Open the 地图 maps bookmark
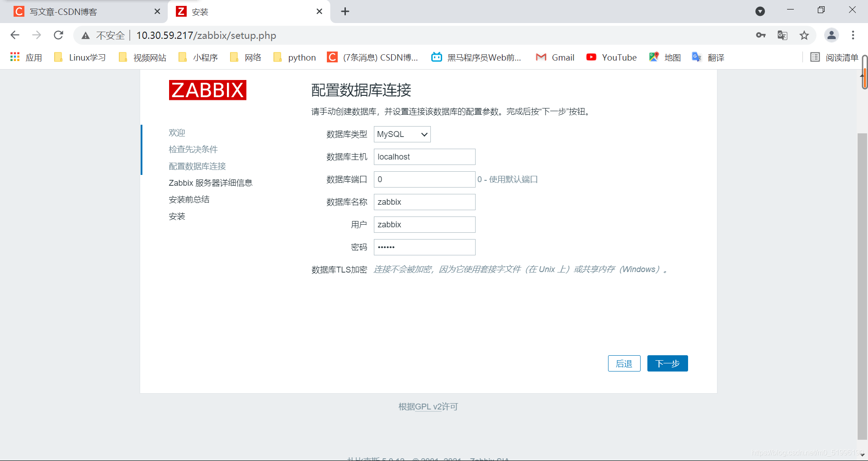 click(665, 57)
